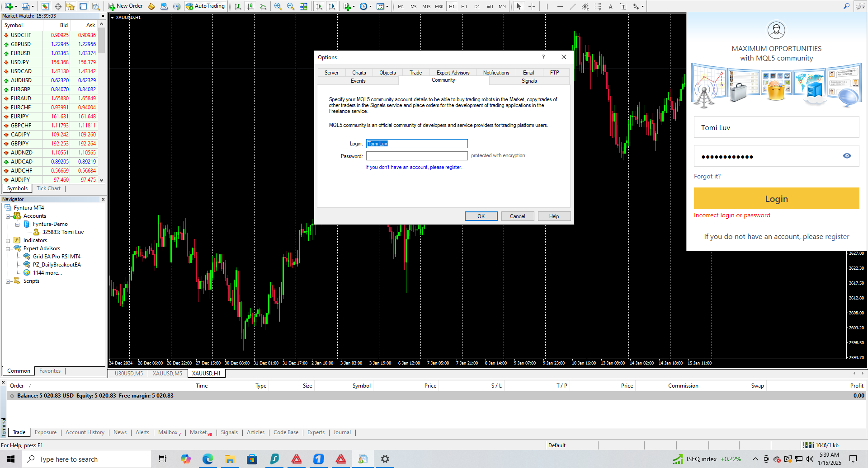The height and width of the screenshot is (468, 868).
Task: Switch chart to bar chart style
Action: coord(237,6)
